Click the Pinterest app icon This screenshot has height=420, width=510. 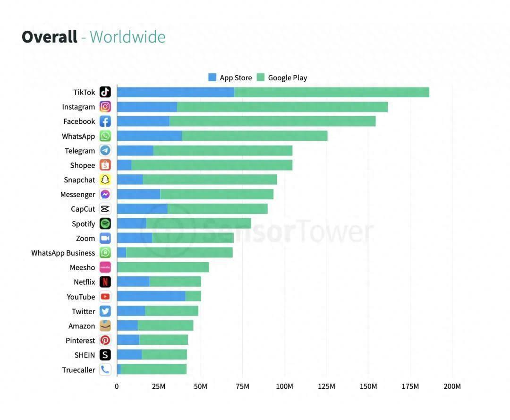click(105, 341)
